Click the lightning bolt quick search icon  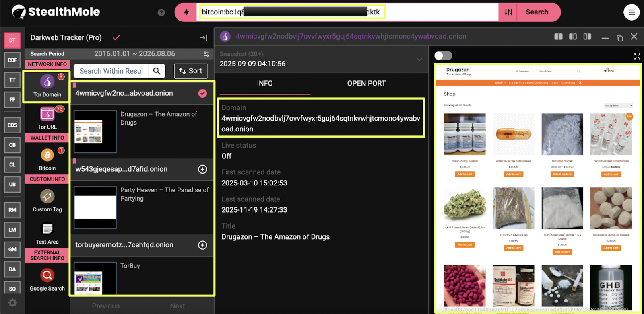pos(186,12)
